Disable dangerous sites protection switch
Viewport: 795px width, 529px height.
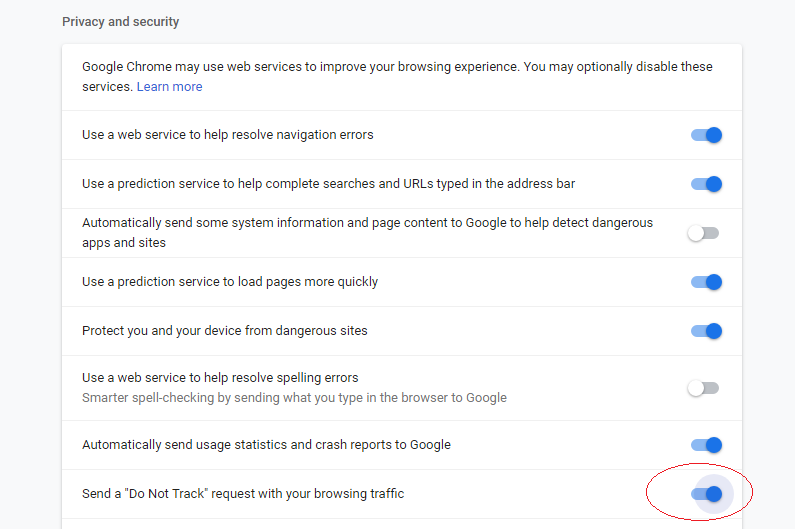706,331
